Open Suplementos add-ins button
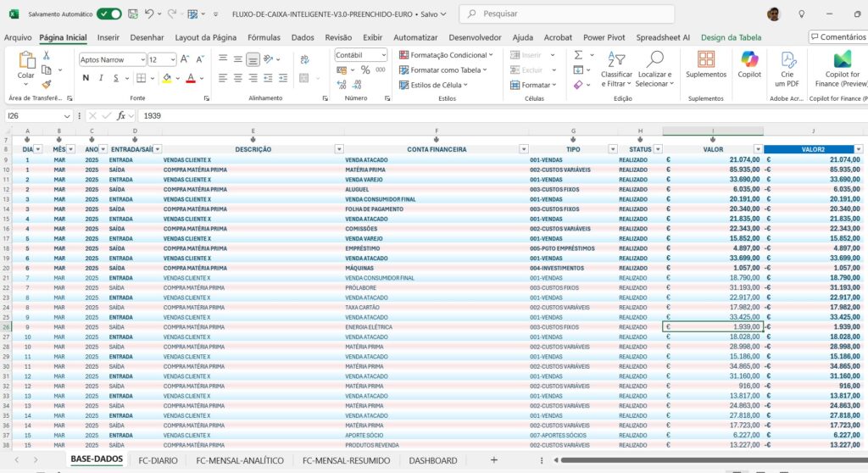The width and height of the screenshot is (868, 473). (706, 64)
